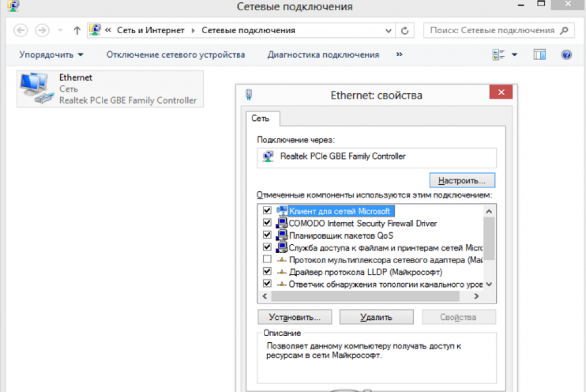Image resolution: width=586 pixels, height=392 pixels.
Task: Select the Ethernet adapter icon
Action: click(x=35, y=89)
